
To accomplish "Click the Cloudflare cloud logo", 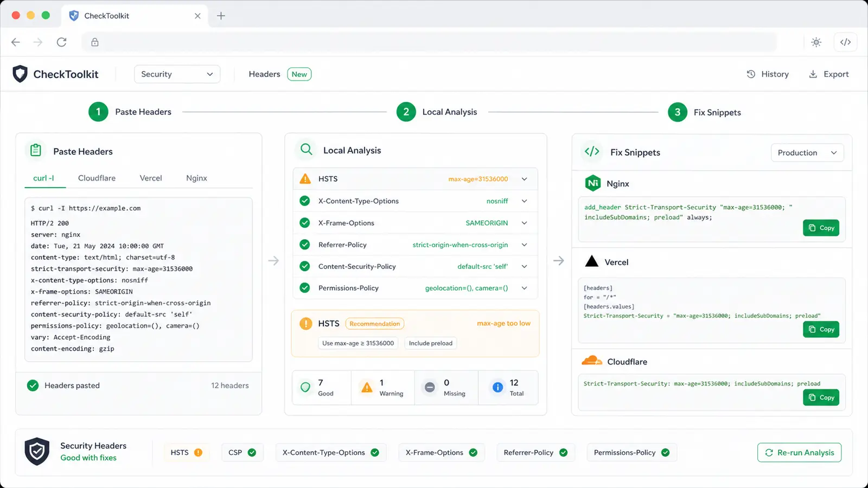I will (x=592, y=361).
